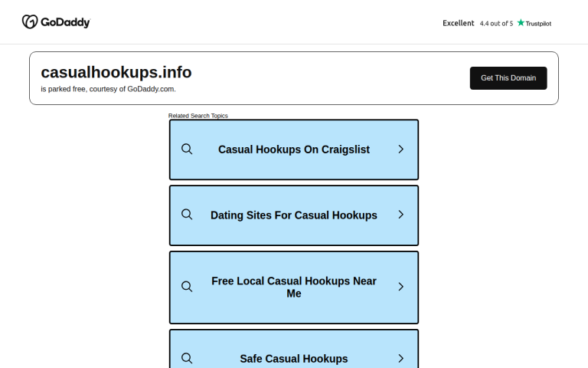Click chevron arrow on Dating Sites For Casual Hookups
The width and height of the screenshot is (588, 368).
tap(401, 215)
